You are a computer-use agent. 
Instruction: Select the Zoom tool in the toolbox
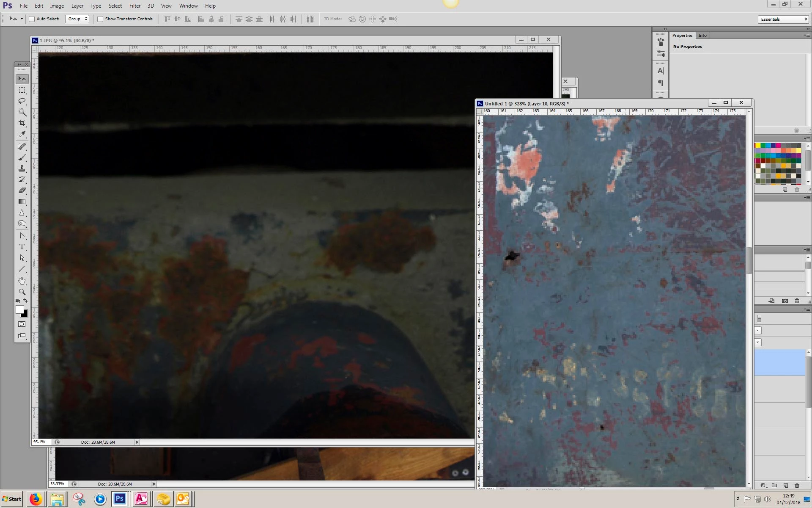[x=22, y=292]
